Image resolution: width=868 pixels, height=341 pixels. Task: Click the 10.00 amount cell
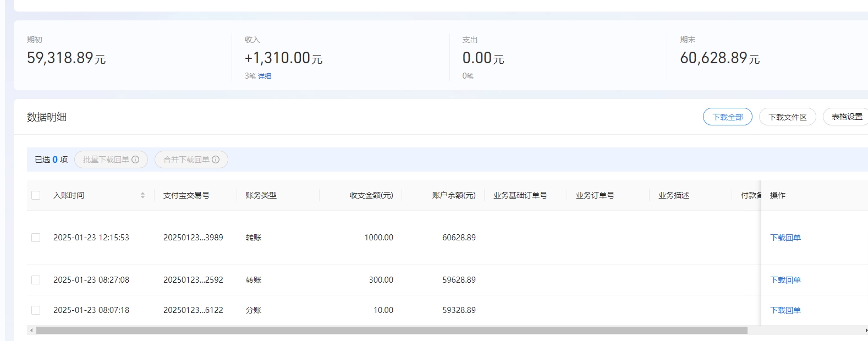pyautogui.click(x=383, y=310)
